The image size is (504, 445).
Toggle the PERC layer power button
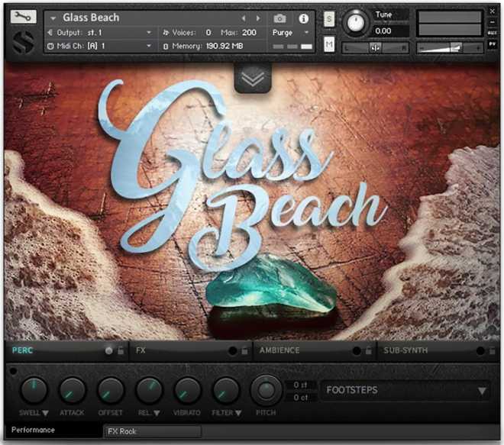coord(109,350)
